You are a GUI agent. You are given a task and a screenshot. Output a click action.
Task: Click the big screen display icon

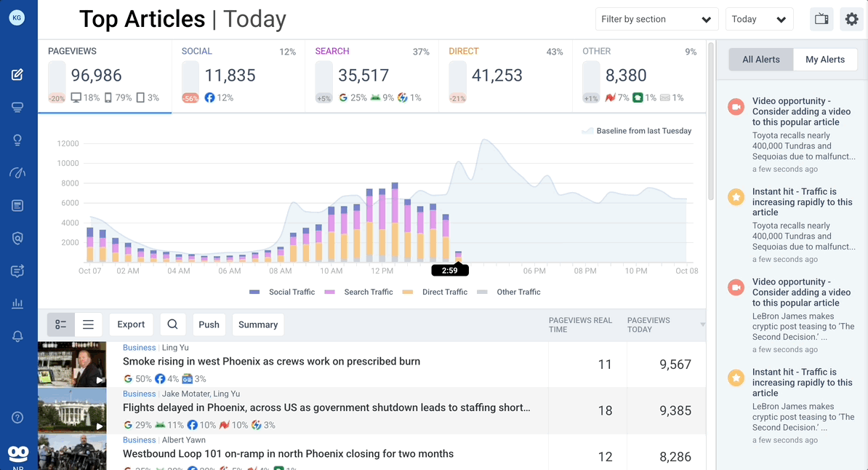pos(821,20)
